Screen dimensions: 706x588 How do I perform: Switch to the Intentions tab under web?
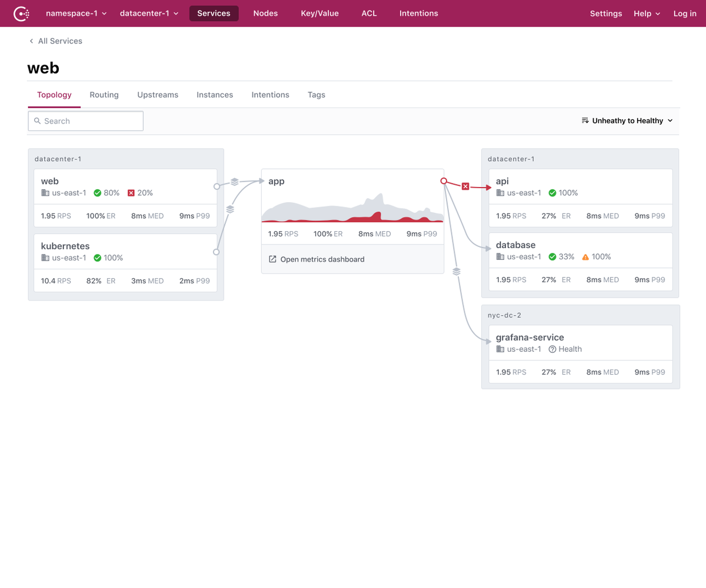pyautogui.click(x=271, y=95)
